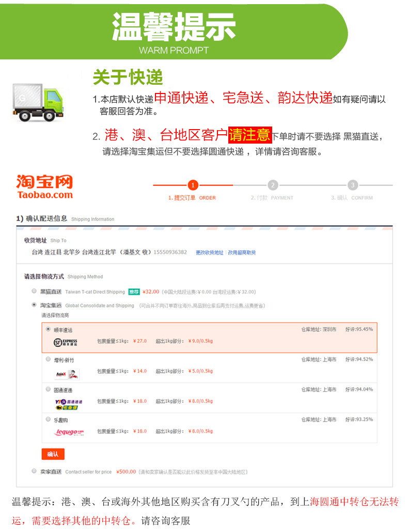This screenshot has width=408, height=532.
Task: Click the ¥9.0/0.5kg overweight rate
Action: point(200,341)
